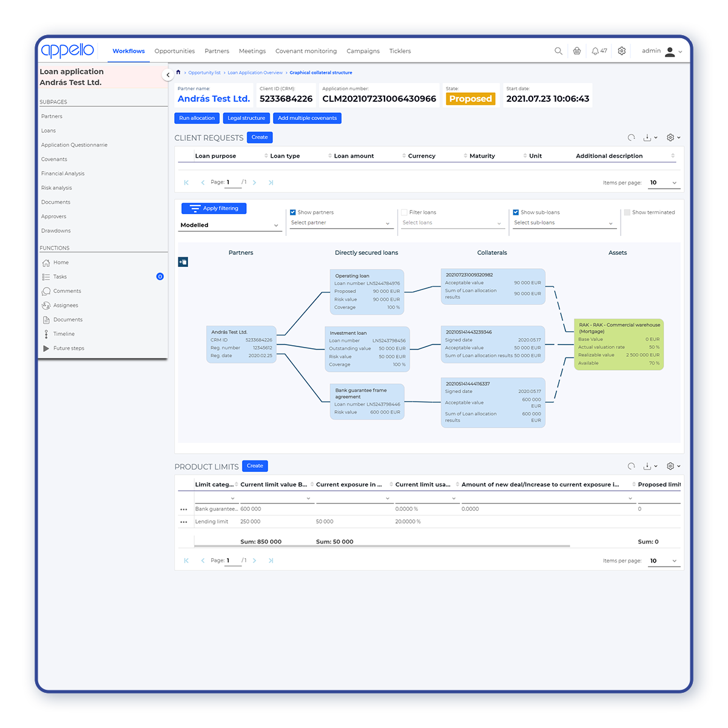Click the basket icon in top bar

(577, 51)
